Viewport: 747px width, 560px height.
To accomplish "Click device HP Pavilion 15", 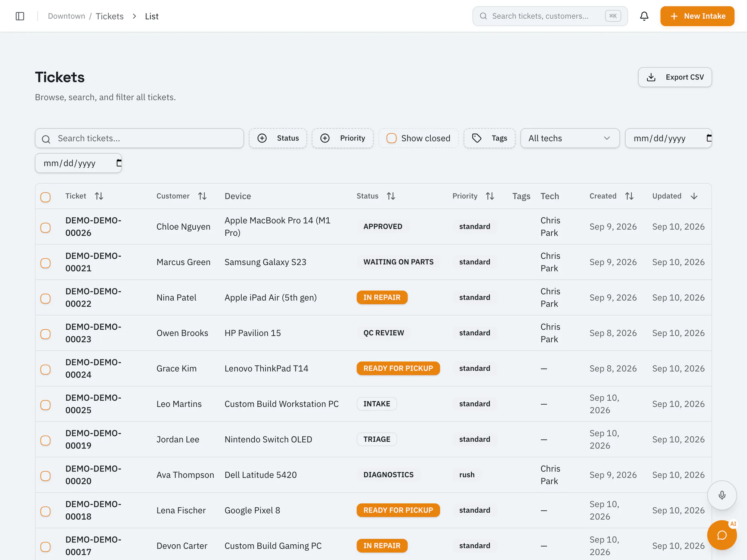I will (x=252, y=333).
